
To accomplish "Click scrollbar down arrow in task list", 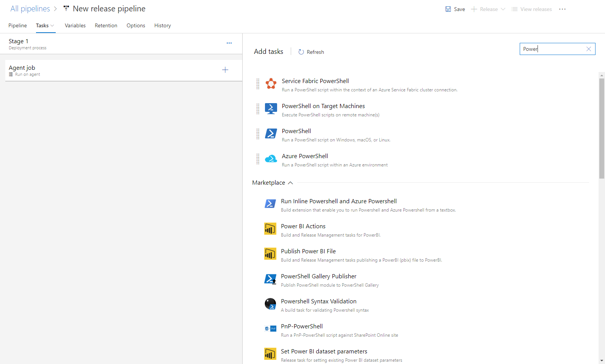I will tap(602, 361).
